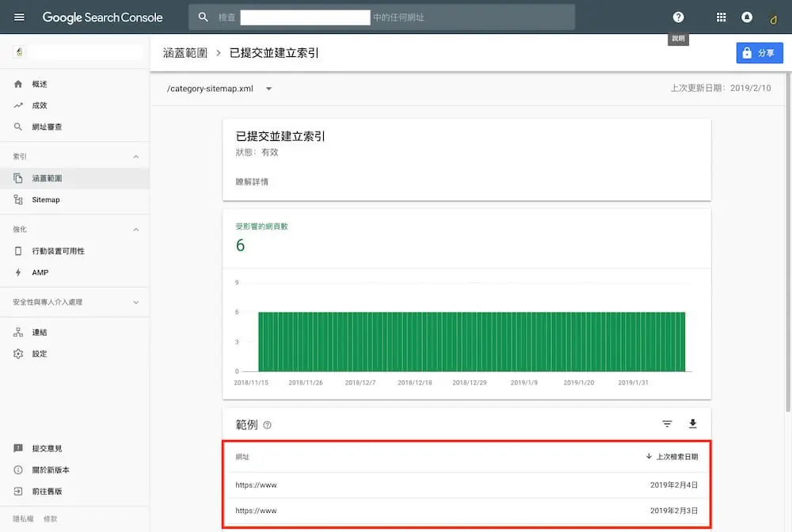792x532 pixels.
Task: Click the info icon beside 關於新版本
Action: click(18, 470)
